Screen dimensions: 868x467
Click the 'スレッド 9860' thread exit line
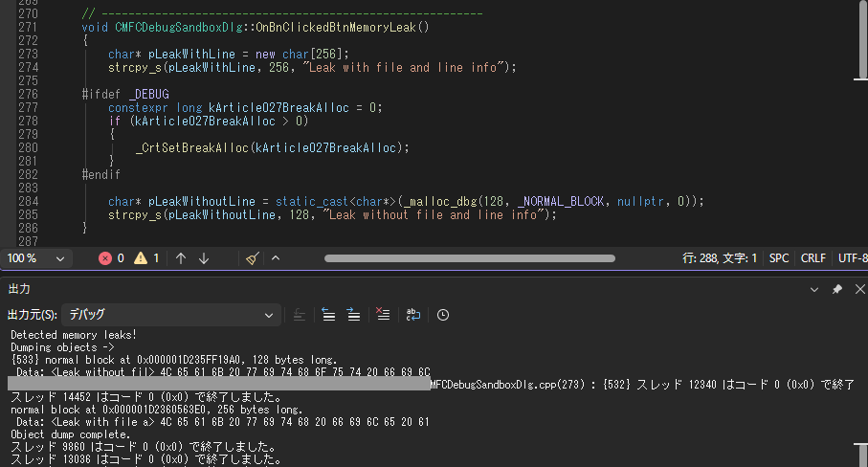point(143,447)
